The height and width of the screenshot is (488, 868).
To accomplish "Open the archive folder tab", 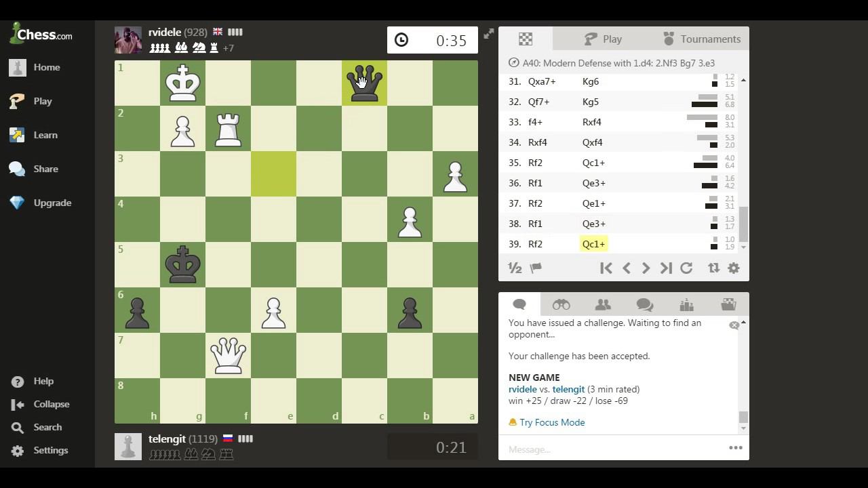I will (x=728, y=304).
